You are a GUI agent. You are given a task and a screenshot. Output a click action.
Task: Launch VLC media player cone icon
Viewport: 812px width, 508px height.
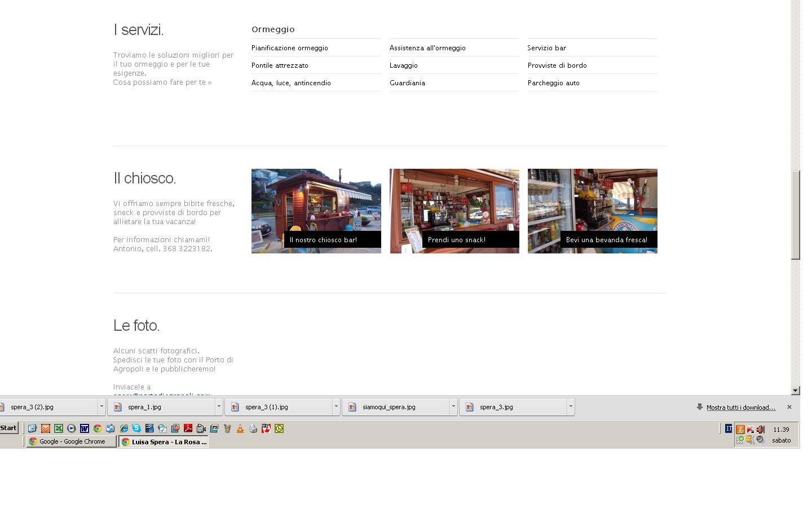pyautogui.click(x=240, y=428)
